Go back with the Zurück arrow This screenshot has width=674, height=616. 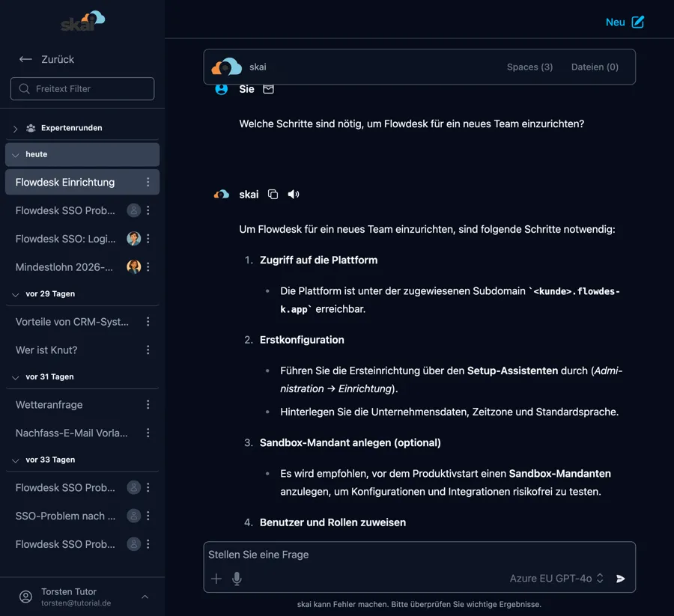click(x=25, y=59)
